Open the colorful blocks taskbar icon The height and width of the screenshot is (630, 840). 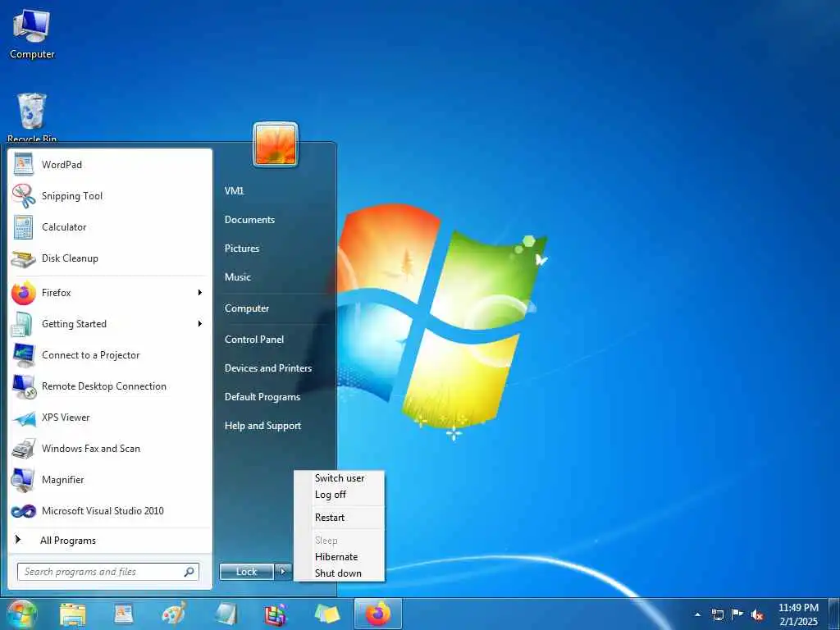(x=276, y=614)
